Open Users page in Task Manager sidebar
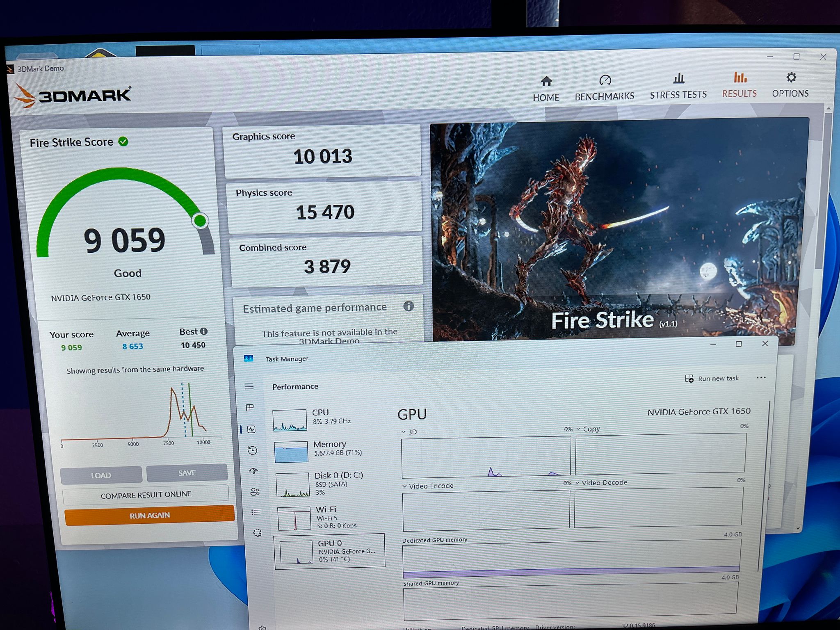The width and height of the screenshot is (840, 630). pyautogui.click(x=255, y=491)
